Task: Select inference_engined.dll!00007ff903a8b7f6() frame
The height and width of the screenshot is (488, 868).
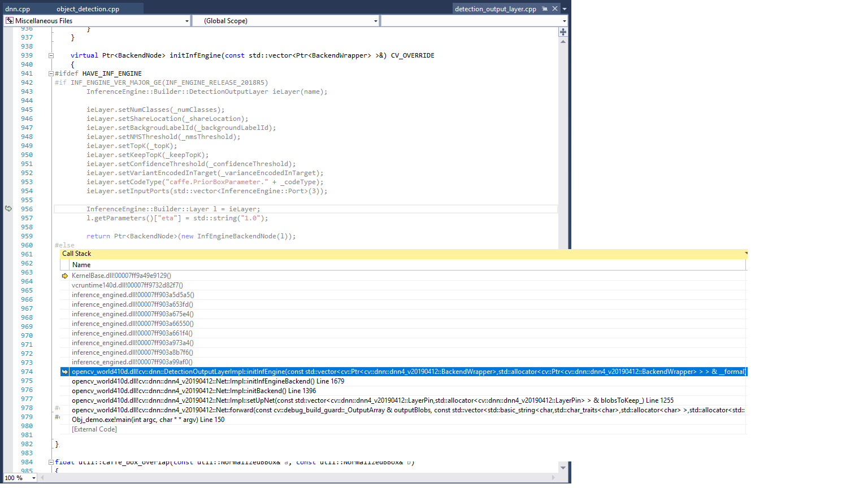Action: [x=132, y=352]
